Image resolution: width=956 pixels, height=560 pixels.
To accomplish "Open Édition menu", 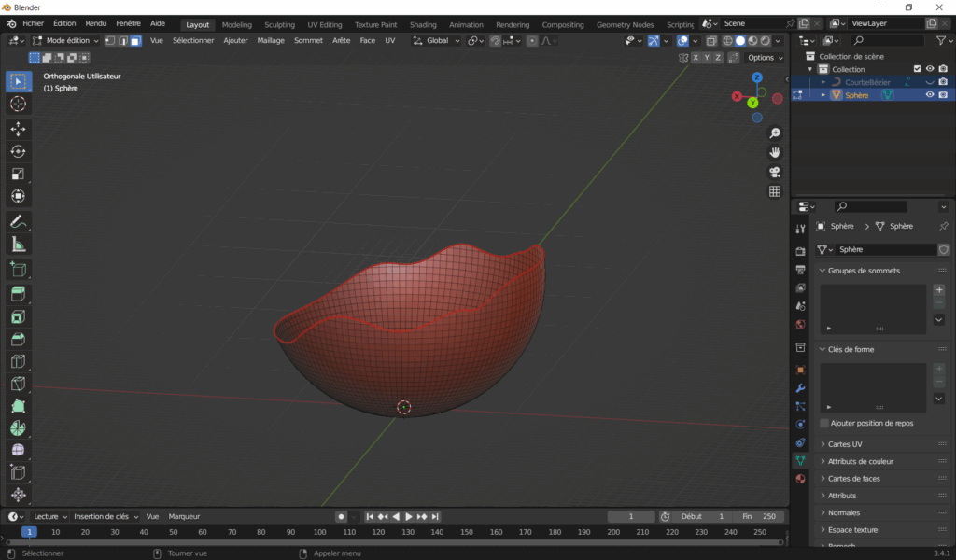I will [64, 23].
